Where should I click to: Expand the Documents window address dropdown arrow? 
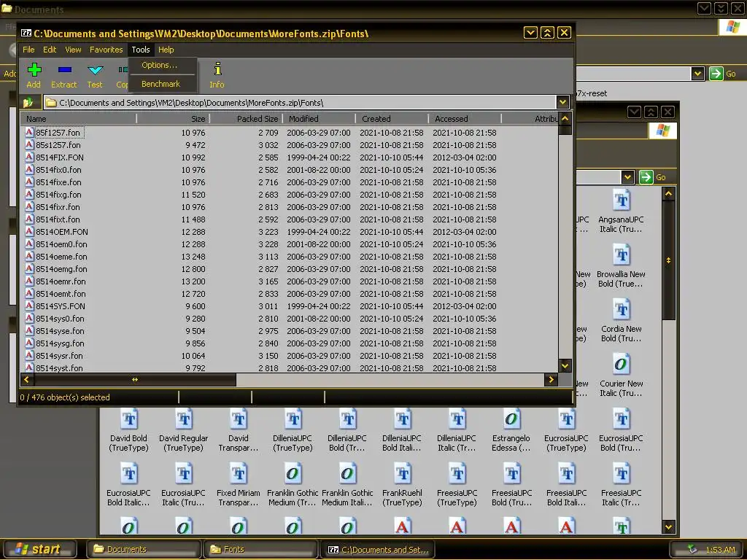698,74
